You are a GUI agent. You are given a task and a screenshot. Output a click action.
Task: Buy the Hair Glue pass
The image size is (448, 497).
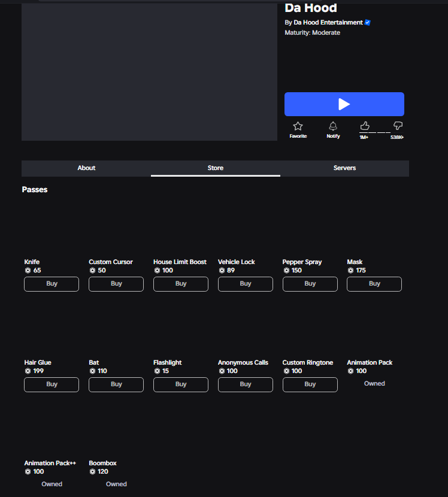(x=52, y=384)
